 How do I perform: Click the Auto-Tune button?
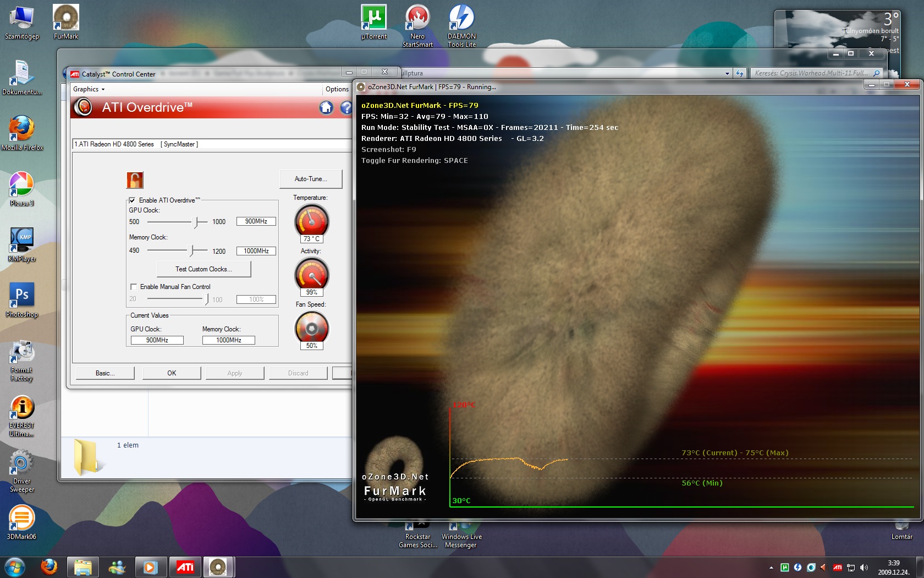[311, 179]
